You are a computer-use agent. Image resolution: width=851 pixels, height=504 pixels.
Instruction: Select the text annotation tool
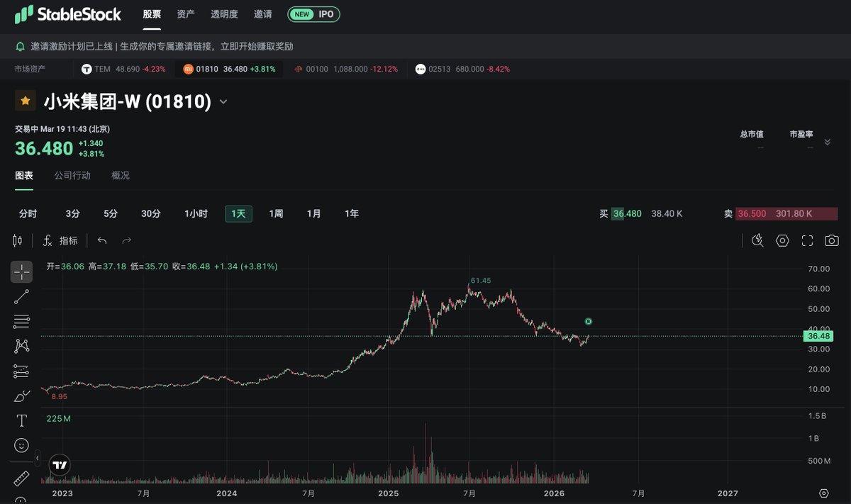[x=21, y=420]
